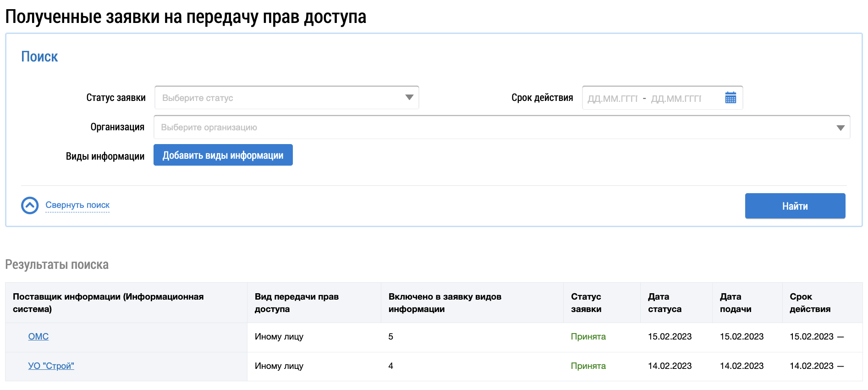Click the Найти search button
Viewport: 868px width, 390px height.
pyautogui.click(x=795, y=206)
